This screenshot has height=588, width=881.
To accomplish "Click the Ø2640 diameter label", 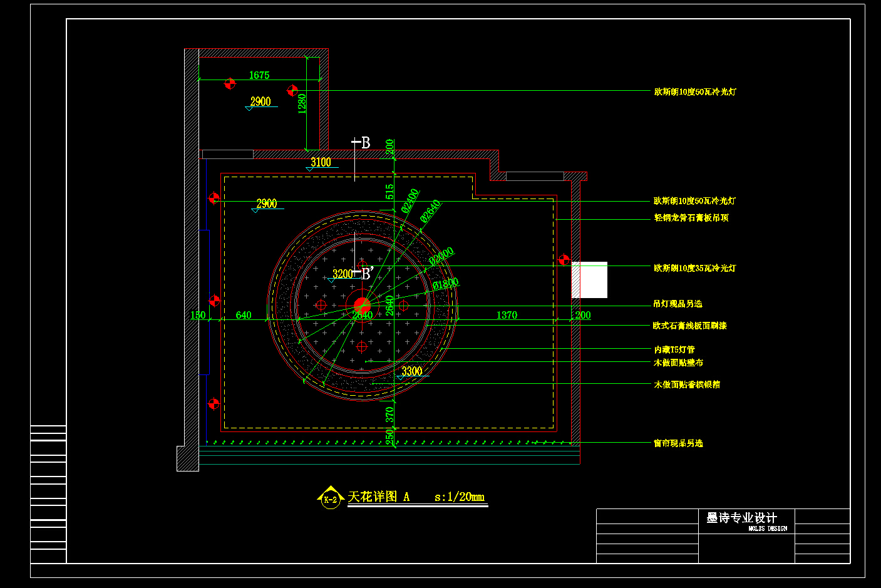I will [x=431, y=211].
